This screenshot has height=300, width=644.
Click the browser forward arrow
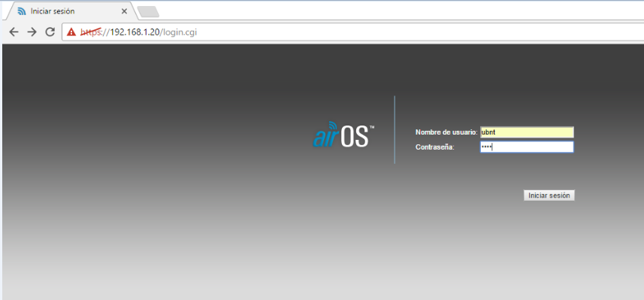pyautogui.click(x=32, y=32)
